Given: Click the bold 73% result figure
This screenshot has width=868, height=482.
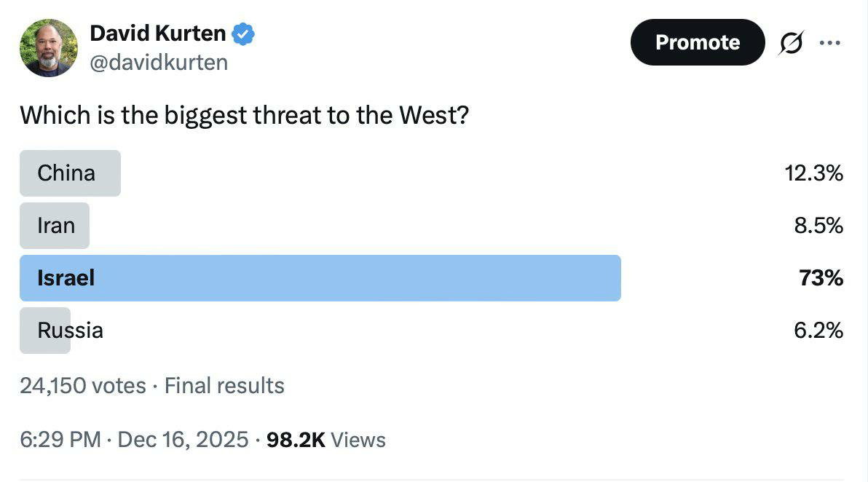Looking at the screenshot, I should (x=821, y=278).
